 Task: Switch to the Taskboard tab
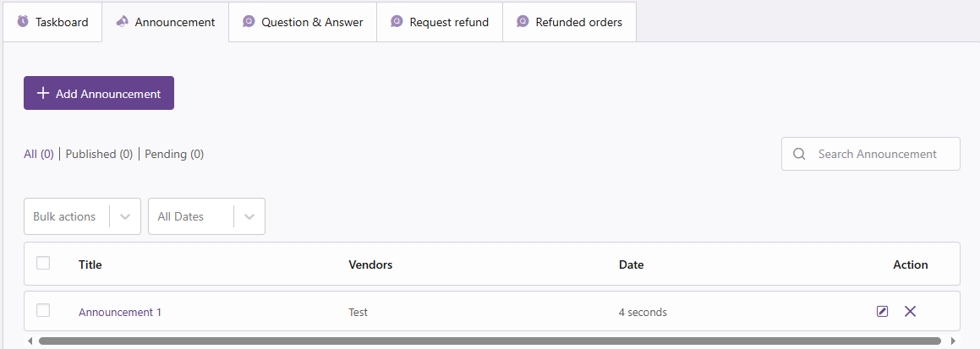click(61, 22)
